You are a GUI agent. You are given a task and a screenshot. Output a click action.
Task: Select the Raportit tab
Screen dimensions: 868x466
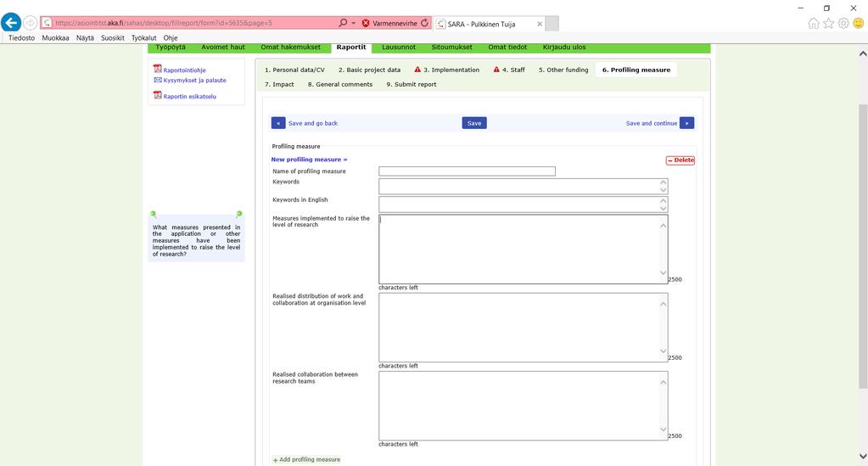point(351,48)
